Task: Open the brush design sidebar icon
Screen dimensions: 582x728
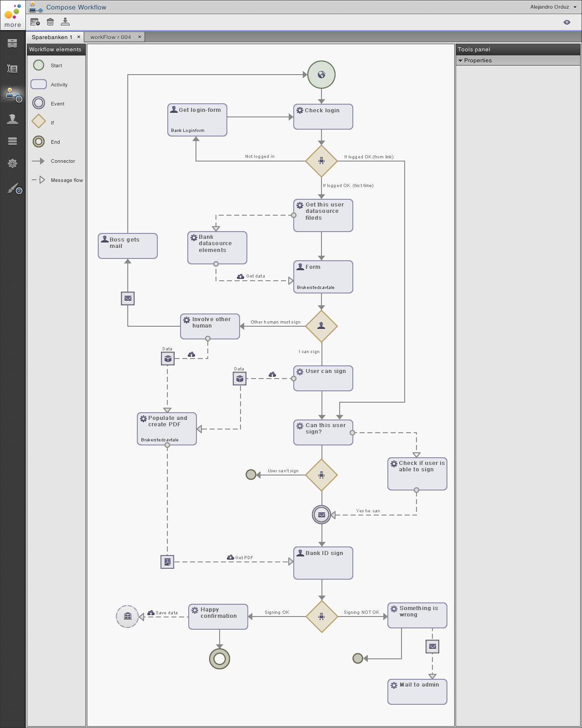Action: (x=14, y=188)
